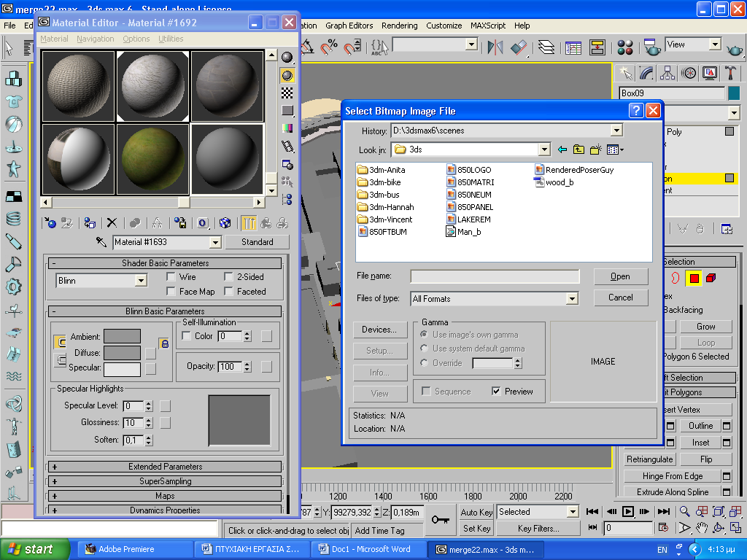Open the Display command panel tab

coord(710,73)
